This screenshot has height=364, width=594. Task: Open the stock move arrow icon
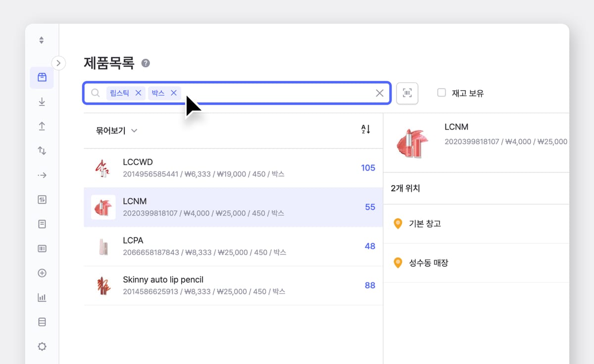coord(42,175)
